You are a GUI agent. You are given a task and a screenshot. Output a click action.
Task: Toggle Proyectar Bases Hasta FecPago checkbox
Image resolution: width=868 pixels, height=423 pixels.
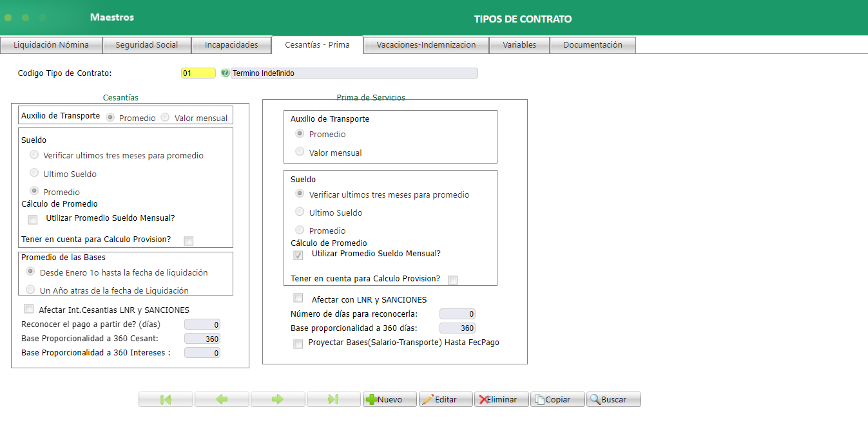coord(298,344)
